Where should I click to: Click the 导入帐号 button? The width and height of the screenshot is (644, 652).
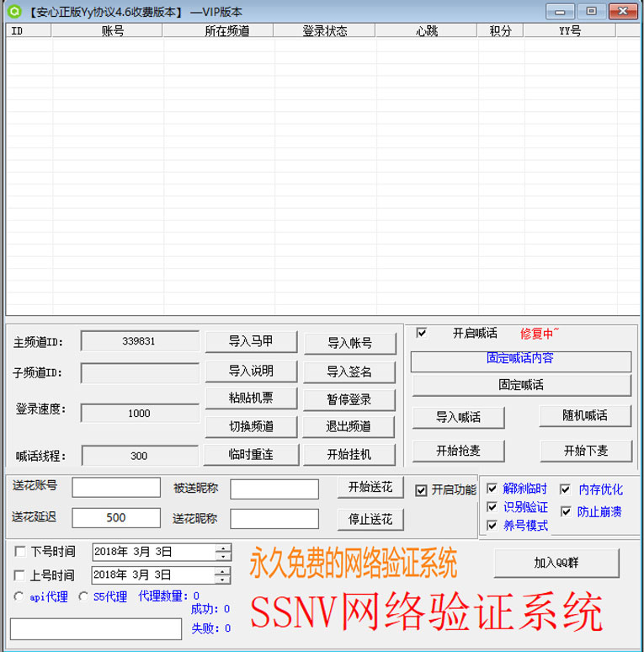pyautogui.click(x=349, y=343)
